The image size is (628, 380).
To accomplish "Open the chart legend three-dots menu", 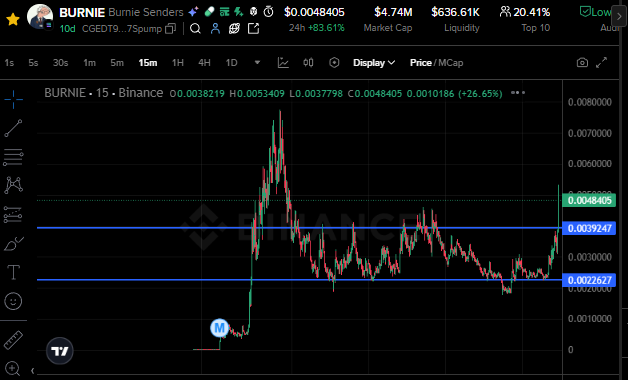I will pyautogui.click(x=518, y=93).
